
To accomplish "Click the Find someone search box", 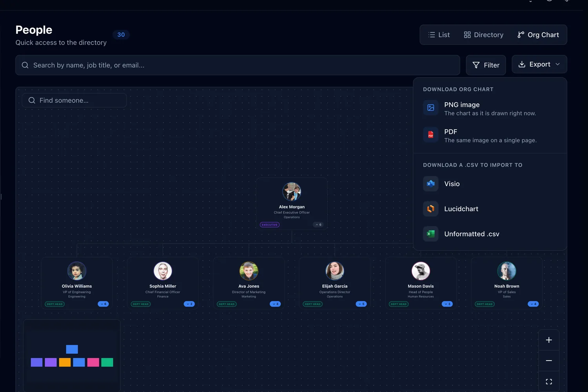I will 74,100.
